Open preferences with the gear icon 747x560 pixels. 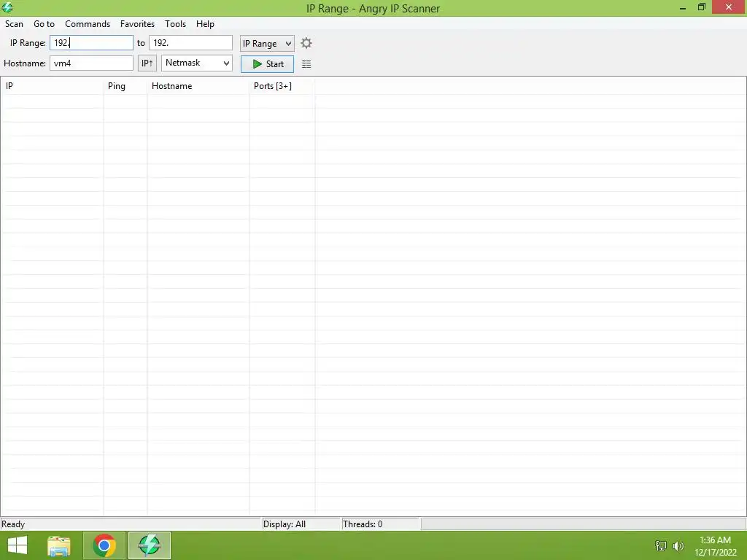[306, 43]
